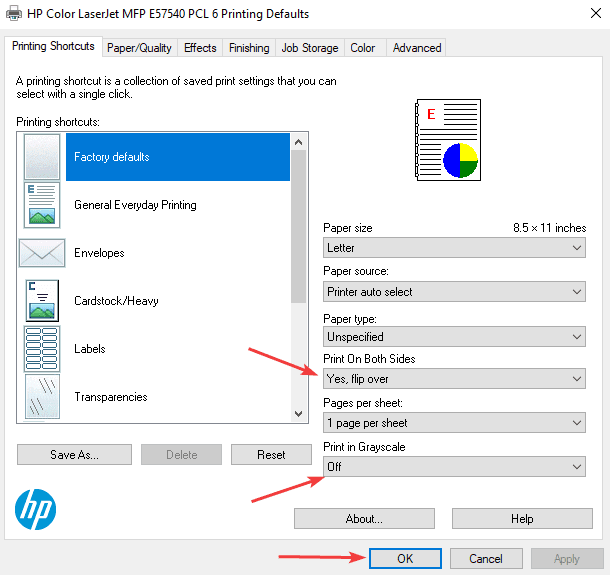
Task: Open the Print On Both Sides dropdown
Action: (x=454, y=379)
